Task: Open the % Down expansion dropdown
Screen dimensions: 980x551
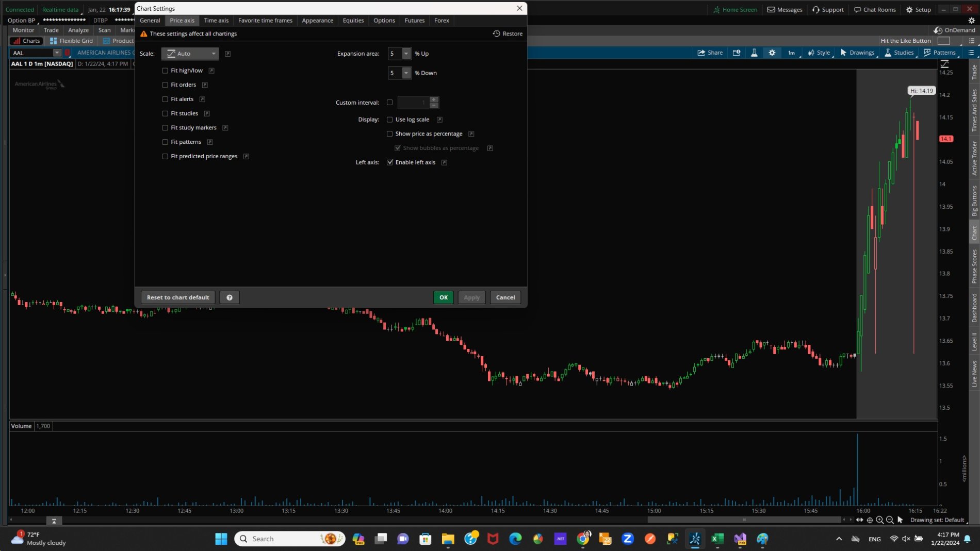Action: click(406, 73)
